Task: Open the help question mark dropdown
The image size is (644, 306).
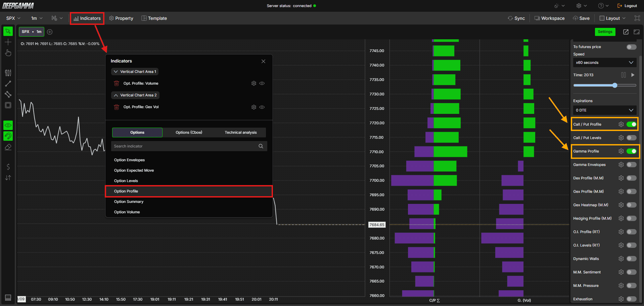Action: pos(603,6)
